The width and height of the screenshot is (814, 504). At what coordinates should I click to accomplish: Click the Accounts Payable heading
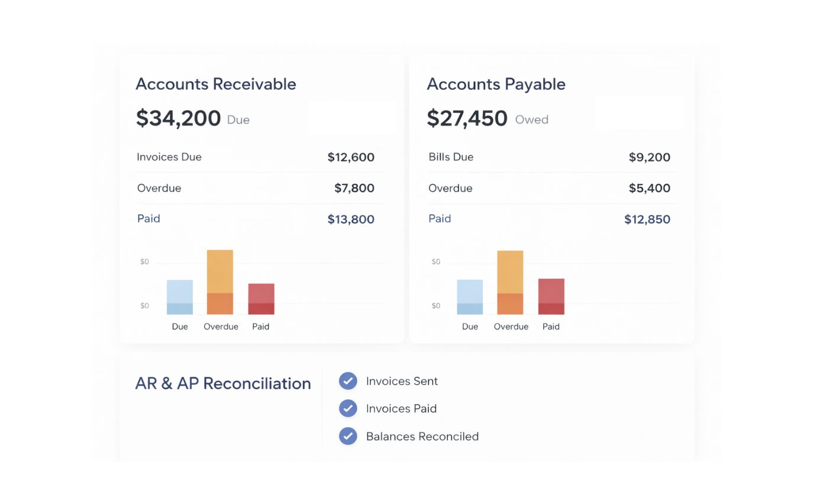[x=496, y=84]
